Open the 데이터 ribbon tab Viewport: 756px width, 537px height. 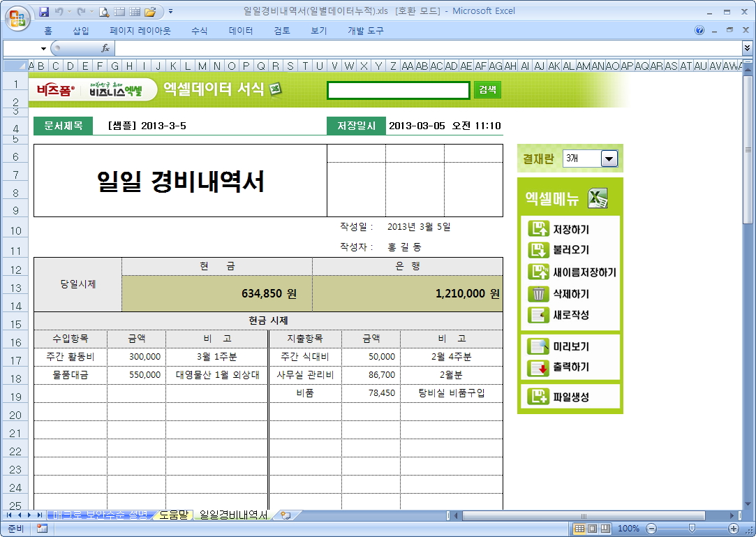[241, 31]
